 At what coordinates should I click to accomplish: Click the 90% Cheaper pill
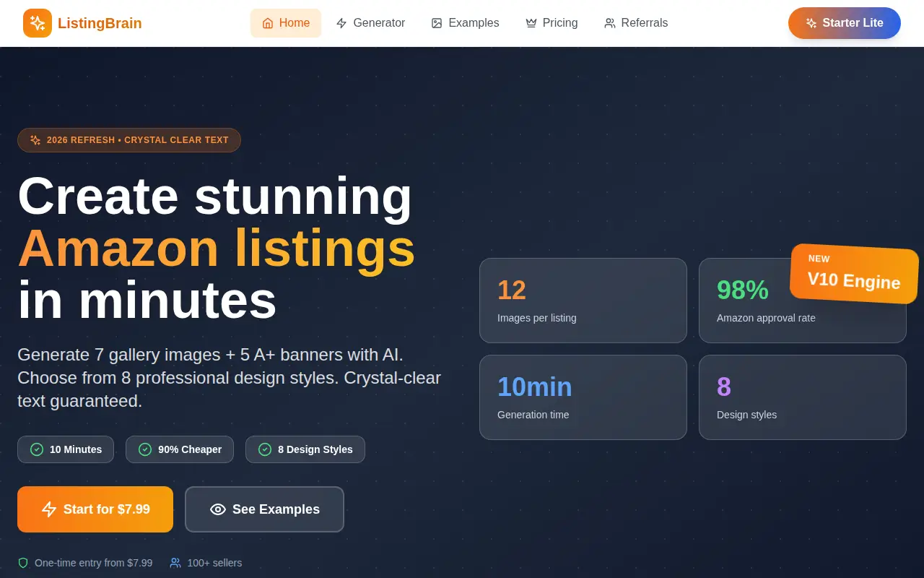(180, 449)
